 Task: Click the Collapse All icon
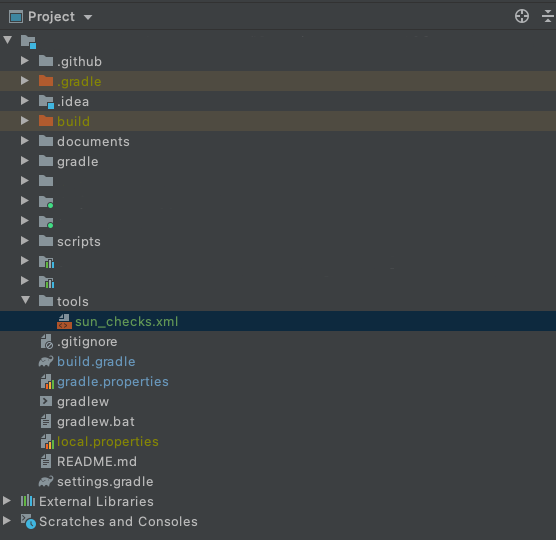point(548,16)
